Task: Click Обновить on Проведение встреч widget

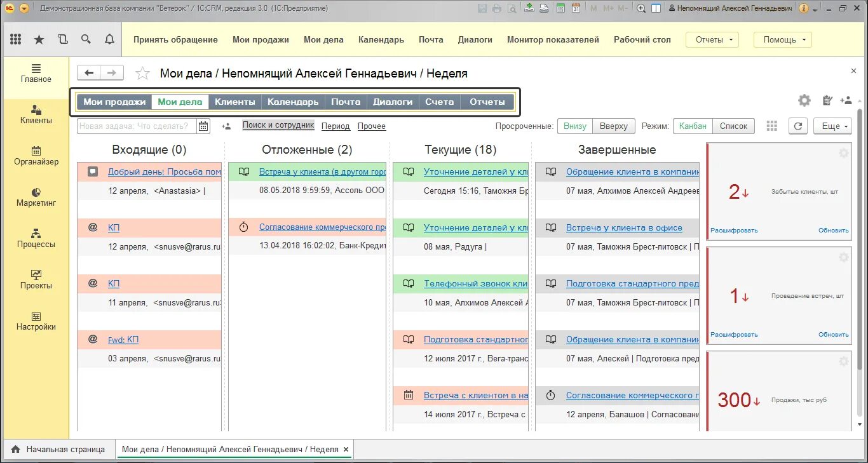Action: click(833, 335)
